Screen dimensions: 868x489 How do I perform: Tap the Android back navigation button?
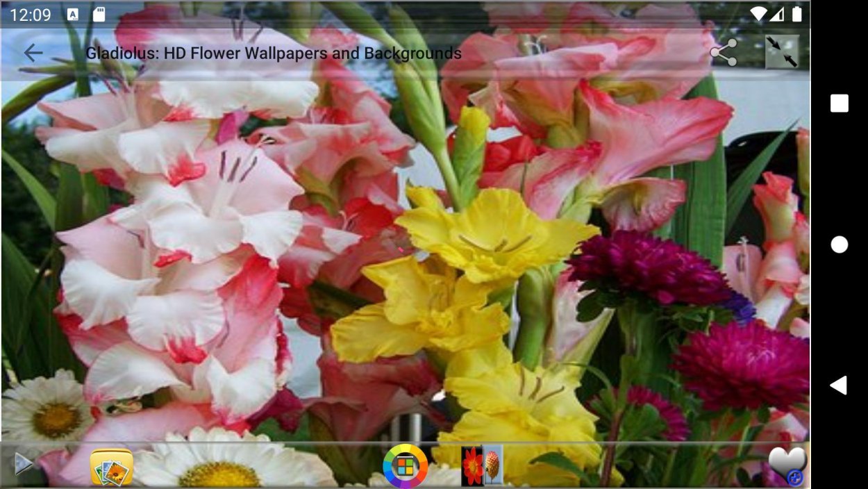pos(839,385)
